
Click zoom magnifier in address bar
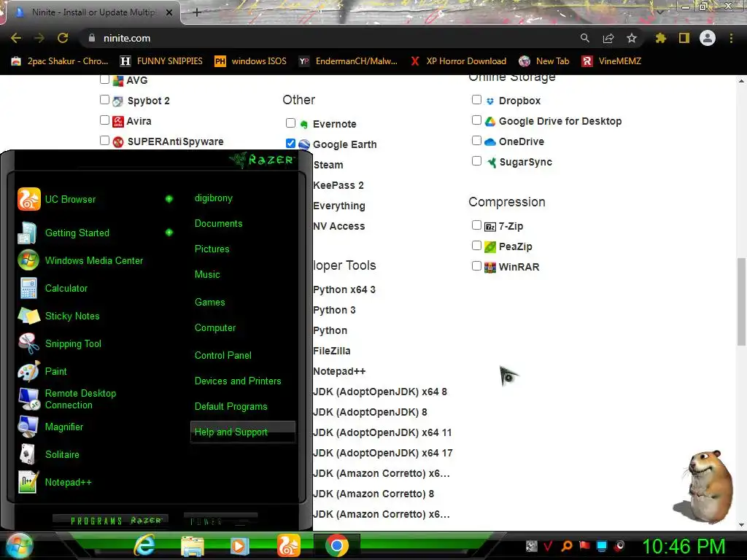coord(584,38)
